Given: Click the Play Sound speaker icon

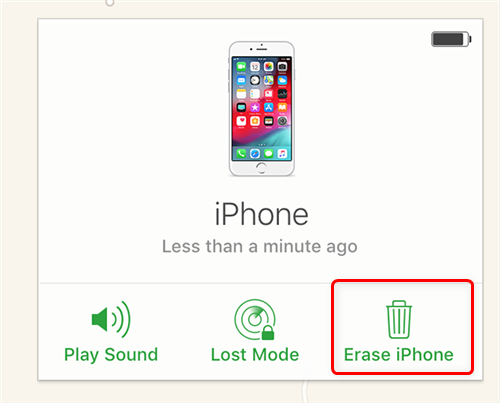Looking at the screenshot, I should [111, 319].
